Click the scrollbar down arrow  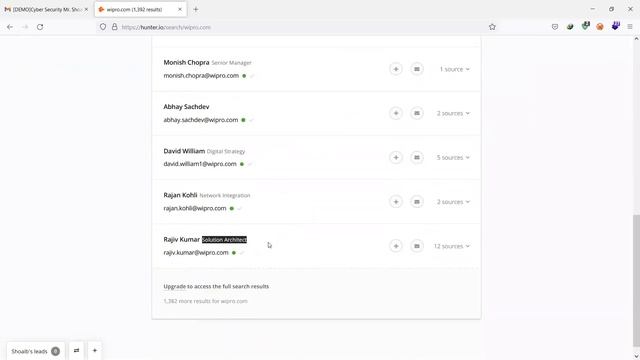636,356
